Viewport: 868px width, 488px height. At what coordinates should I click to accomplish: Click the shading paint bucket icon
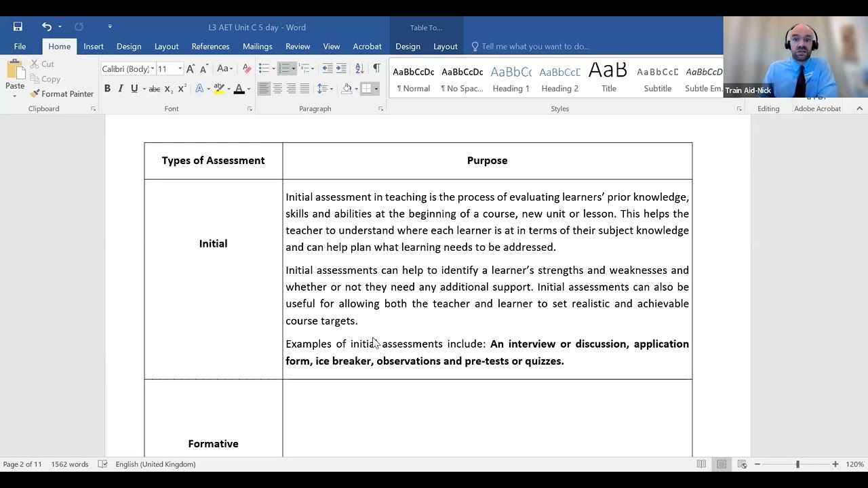point(347,89)
